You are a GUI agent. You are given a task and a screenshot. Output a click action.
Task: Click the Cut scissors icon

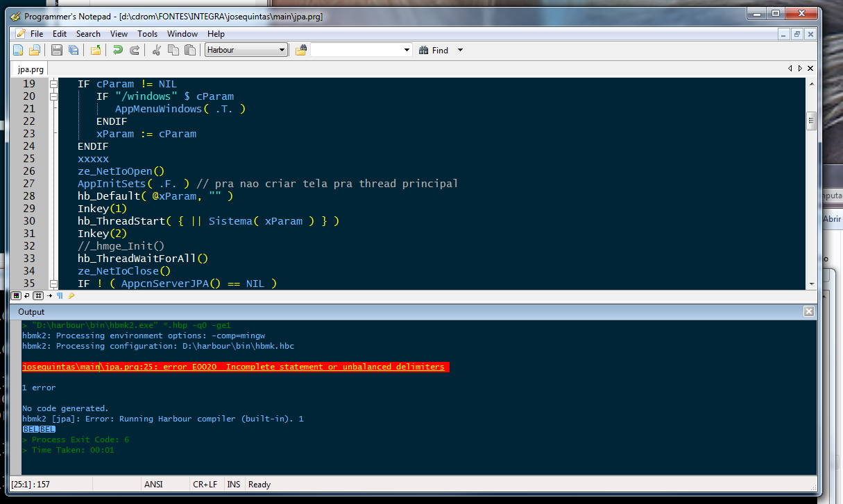click(157, 50)
